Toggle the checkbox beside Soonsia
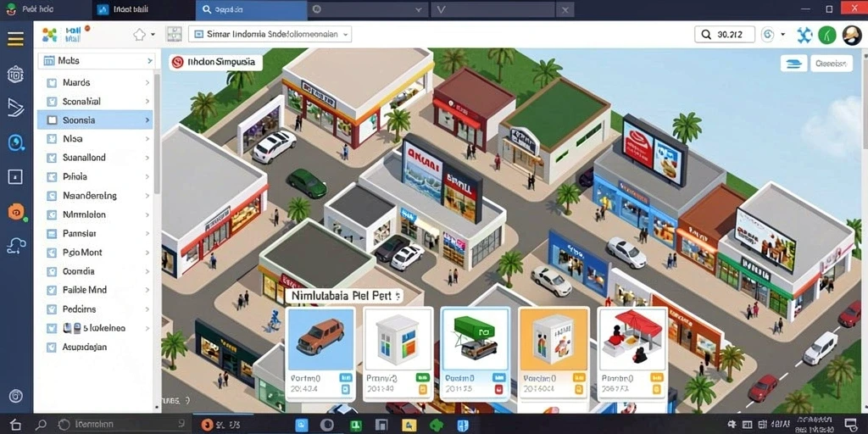 [x=52, y=120]
